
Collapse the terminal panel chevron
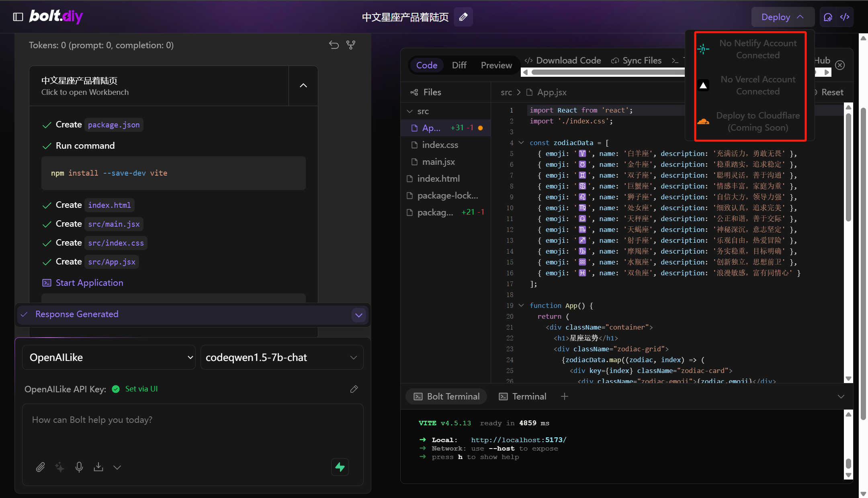[x=841, y=397]
